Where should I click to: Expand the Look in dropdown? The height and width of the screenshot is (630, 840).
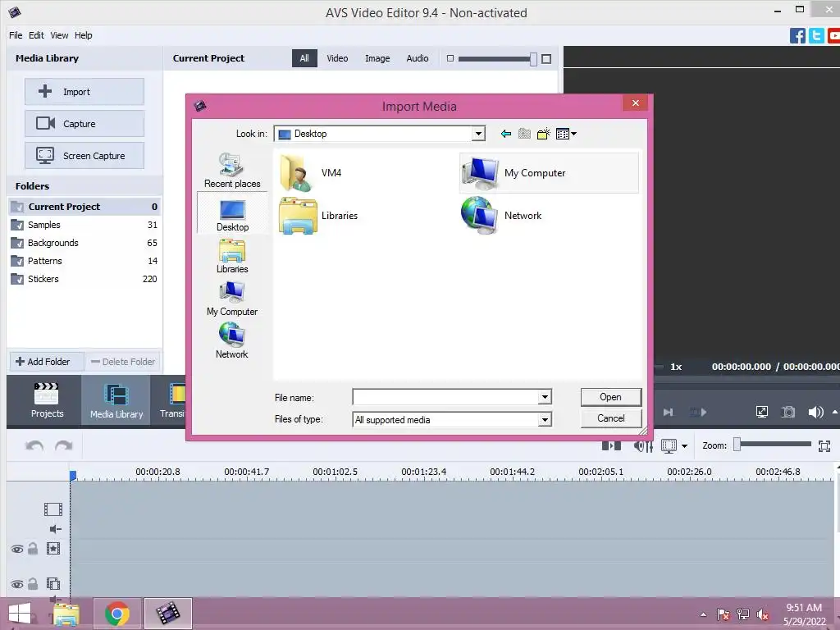point(478,134)
